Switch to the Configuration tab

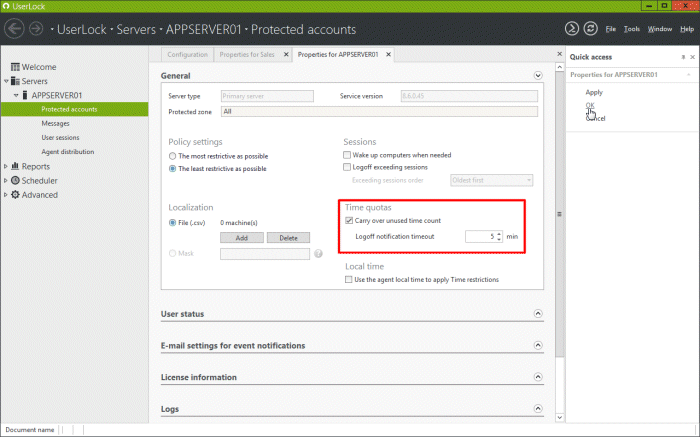coord(187,54)
